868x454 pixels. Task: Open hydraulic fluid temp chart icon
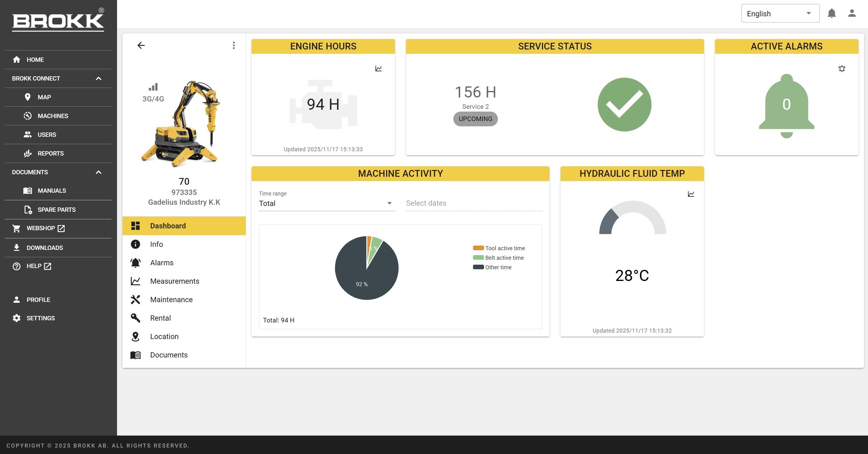point(691,194)
